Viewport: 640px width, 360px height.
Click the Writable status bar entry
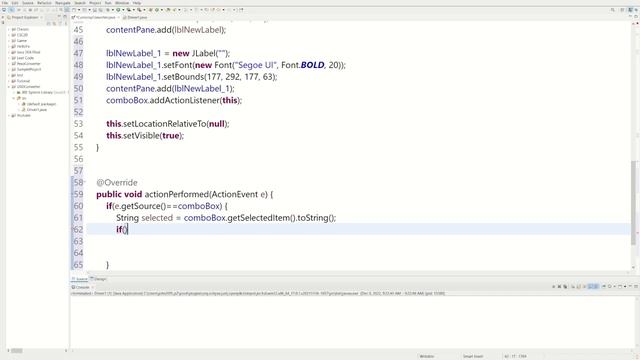click(427, 356)
